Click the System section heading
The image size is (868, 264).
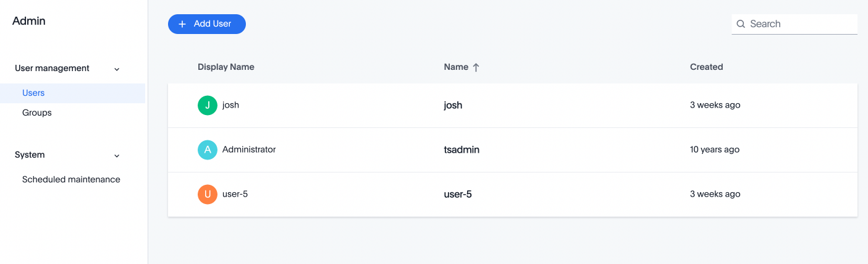pyautogui.click(x=30, y=155)
